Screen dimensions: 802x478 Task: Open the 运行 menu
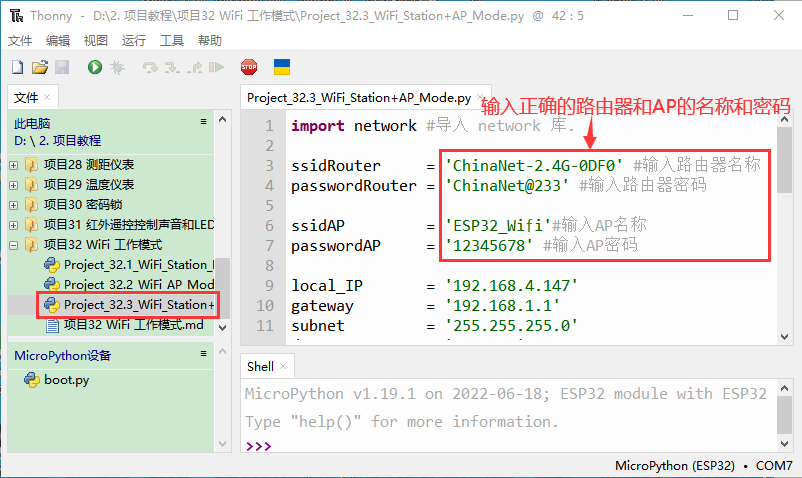point(133,40)
